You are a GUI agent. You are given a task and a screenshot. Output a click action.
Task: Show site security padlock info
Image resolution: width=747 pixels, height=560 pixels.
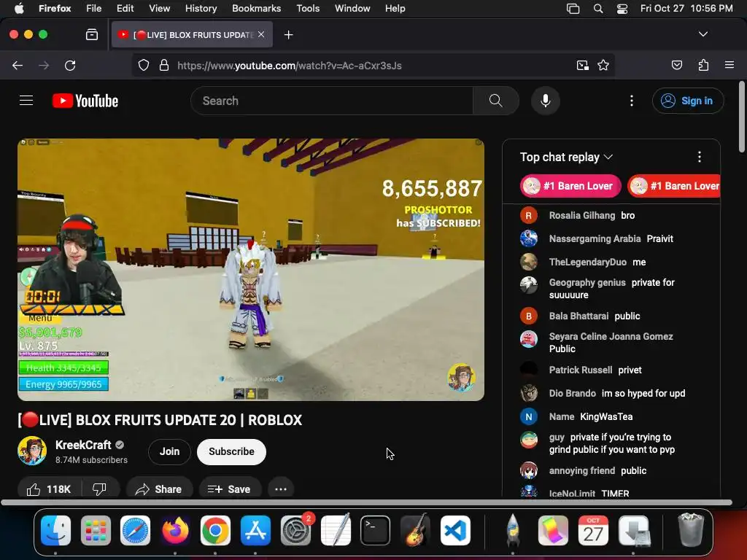tap(164, 65)
